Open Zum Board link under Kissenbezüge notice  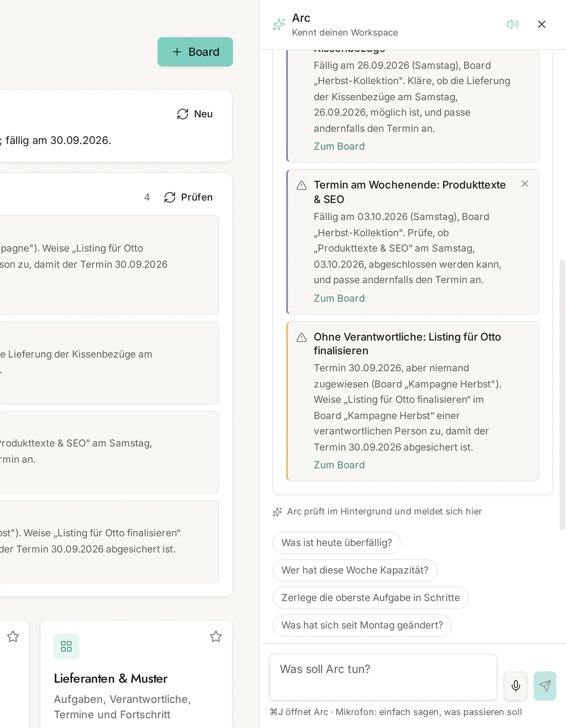coord(339,146)
